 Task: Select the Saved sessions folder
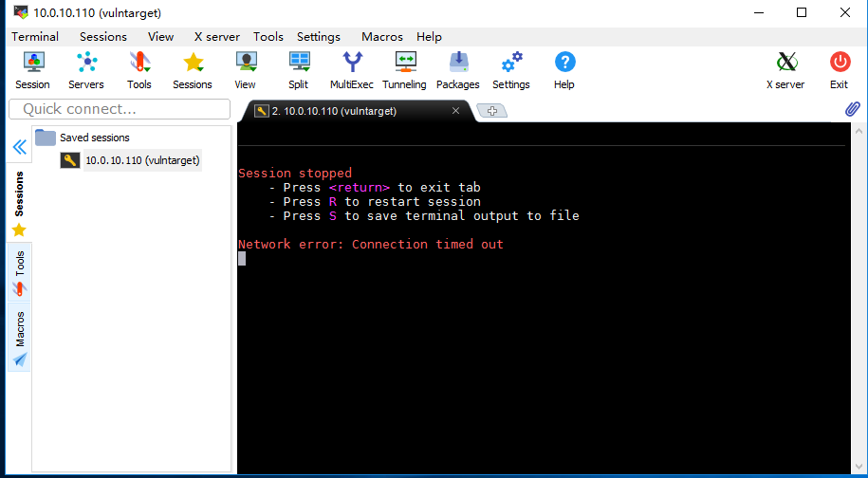[83, 138]
